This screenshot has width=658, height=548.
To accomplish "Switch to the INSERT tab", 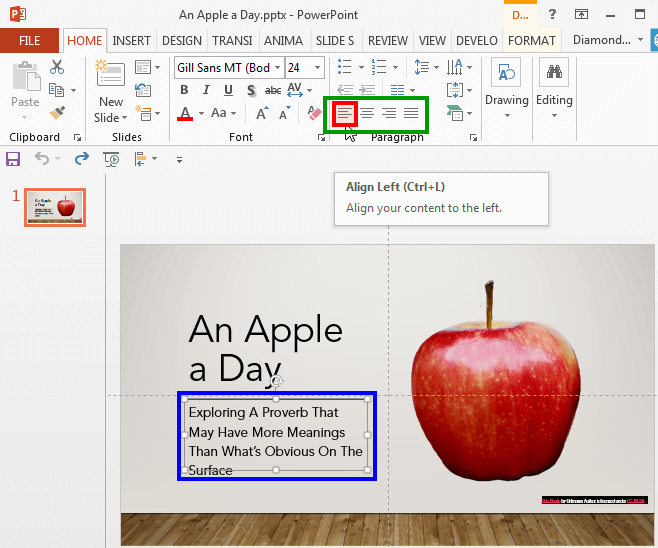I will point(131,41).
